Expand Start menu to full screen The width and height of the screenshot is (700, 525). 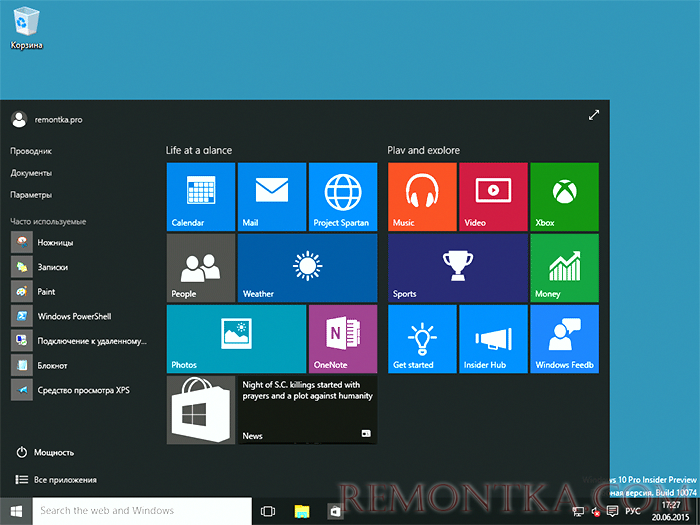pyautogui.click(x=593, y=115)
